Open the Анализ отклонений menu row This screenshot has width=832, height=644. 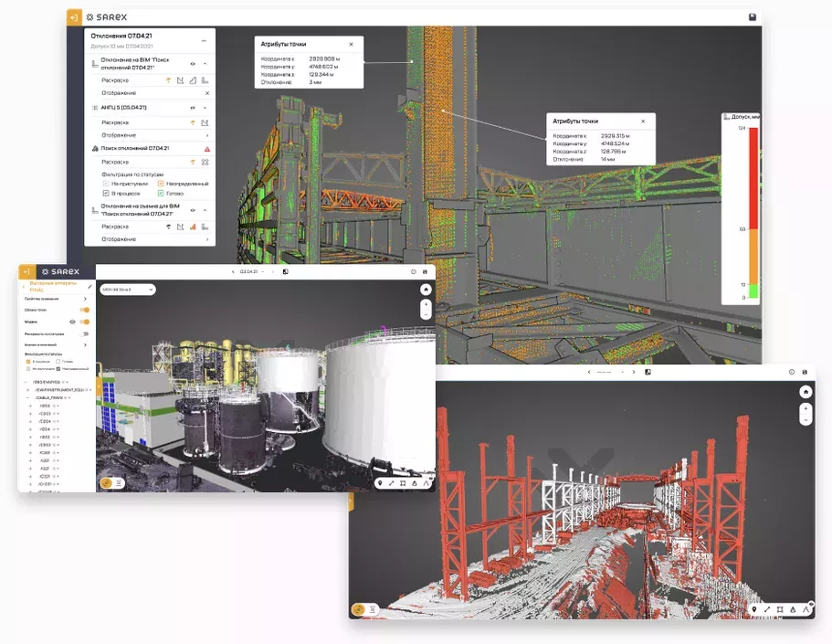(x=55, y=344)
